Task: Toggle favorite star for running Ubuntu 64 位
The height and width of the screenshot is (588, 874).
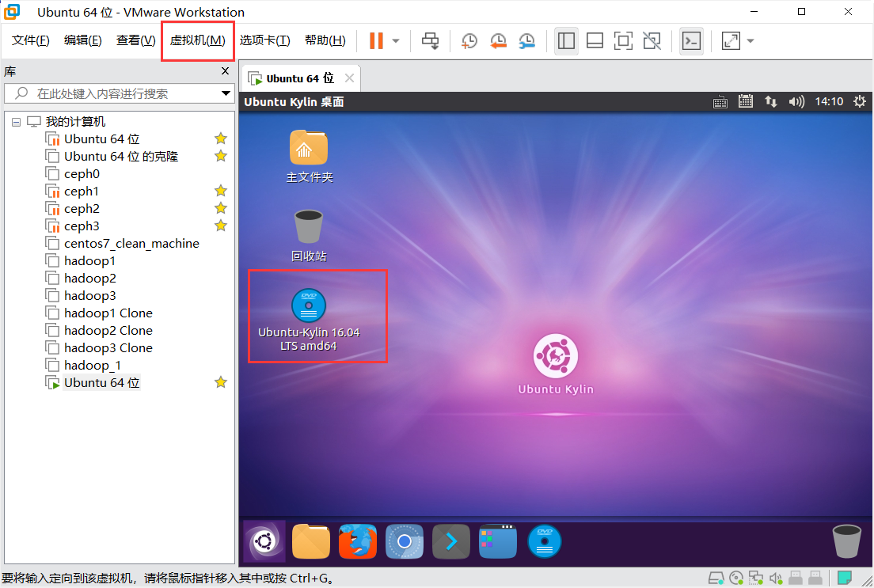Action: coord(221,381)
